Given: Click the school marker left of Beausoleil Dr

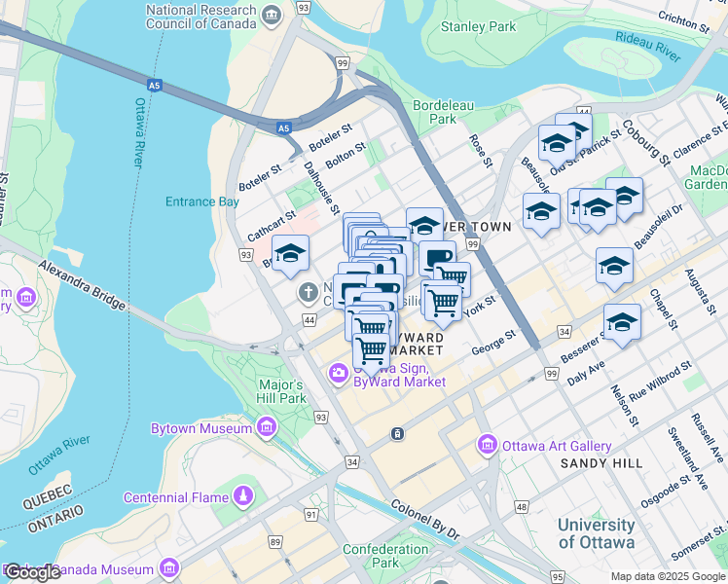Looking at the screenshot, I should click(x=614, y=269).
